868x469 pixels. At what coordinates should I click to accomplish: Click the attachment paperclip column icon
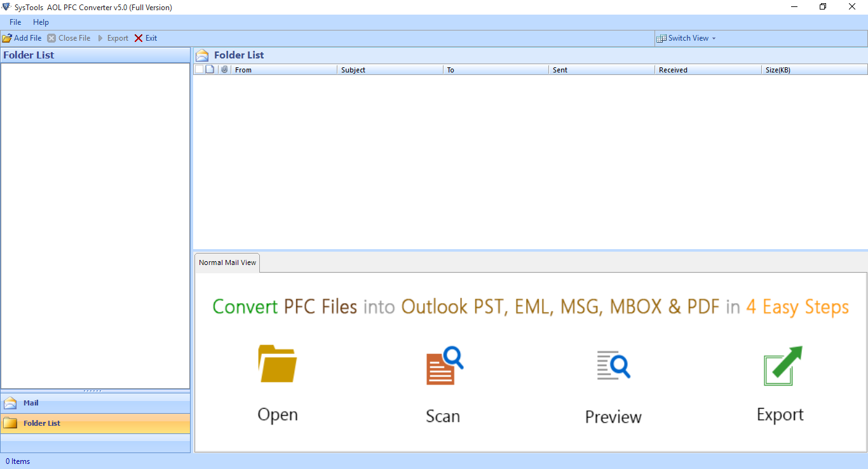[x=224, y=69]
